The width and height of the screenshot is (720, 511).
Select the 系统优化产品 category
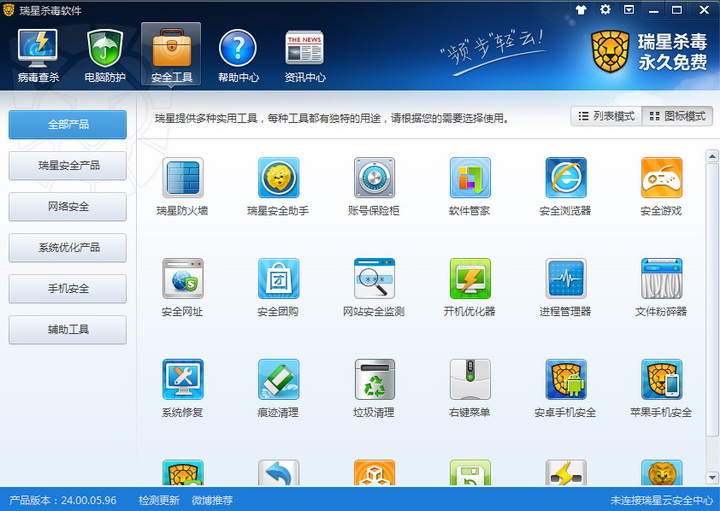[68, 247]
